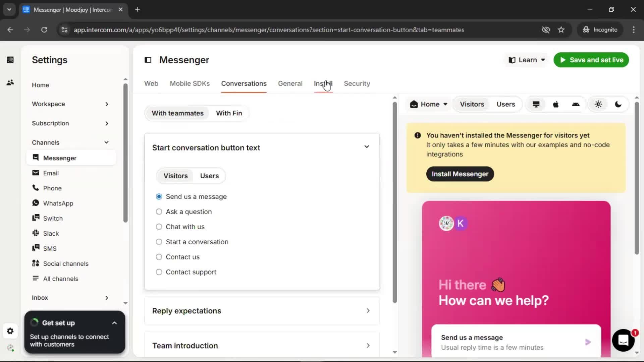This screenshot has height=362, width=644.
Task: Click the preview pane vertical scrollbar
Action: click(637, 178)
